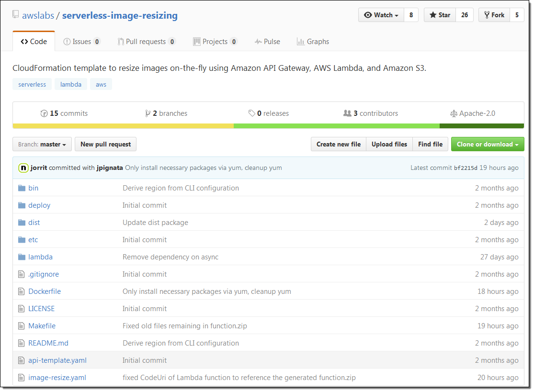534x392 pixels.
Task: Switch to the Code tab
Action: point(34,42)
